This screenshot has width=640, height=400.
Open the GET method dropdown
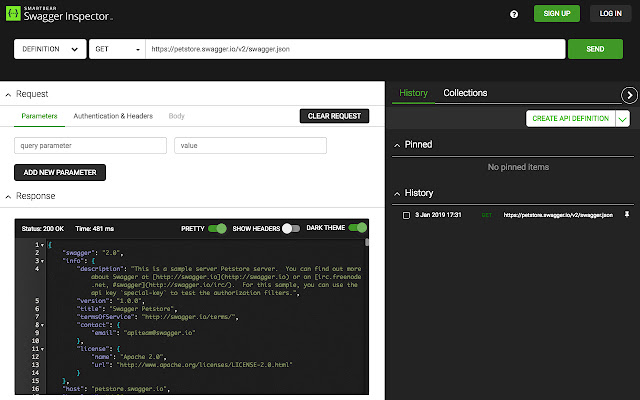pyautogui.click(x=116, y=49)
